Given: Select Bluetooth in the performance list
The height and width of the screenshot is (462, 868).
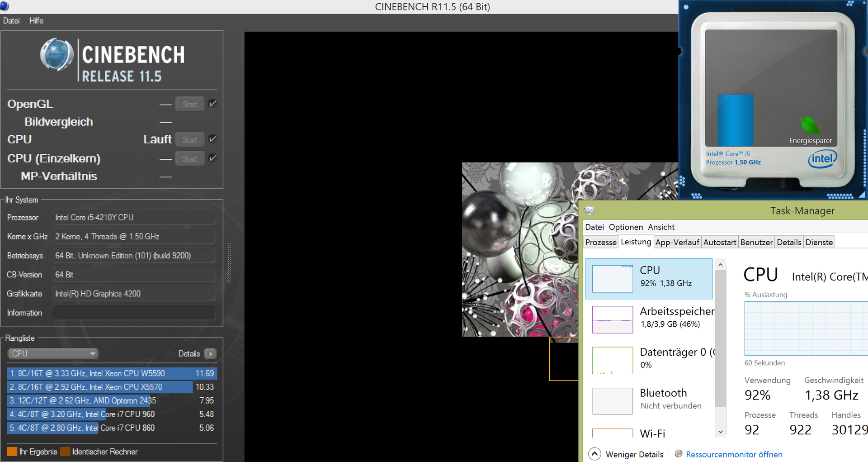Looking at the screenshot, I should [649, 401].
